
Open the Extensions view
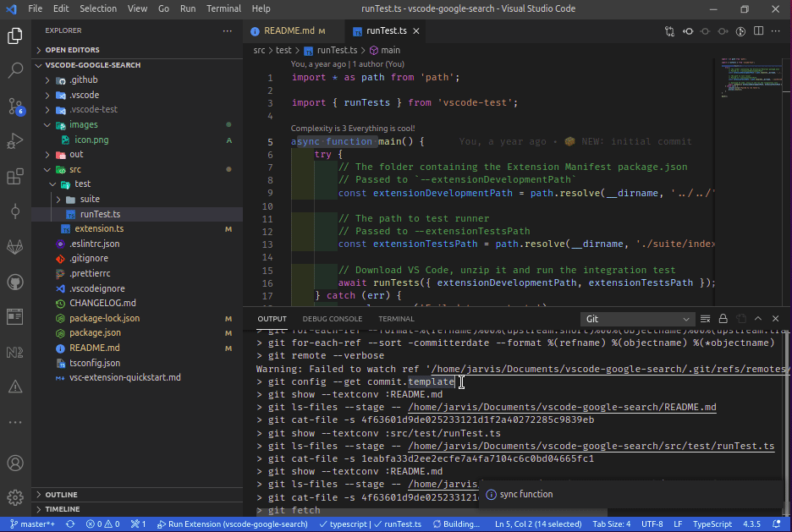(x=15, y=177)
